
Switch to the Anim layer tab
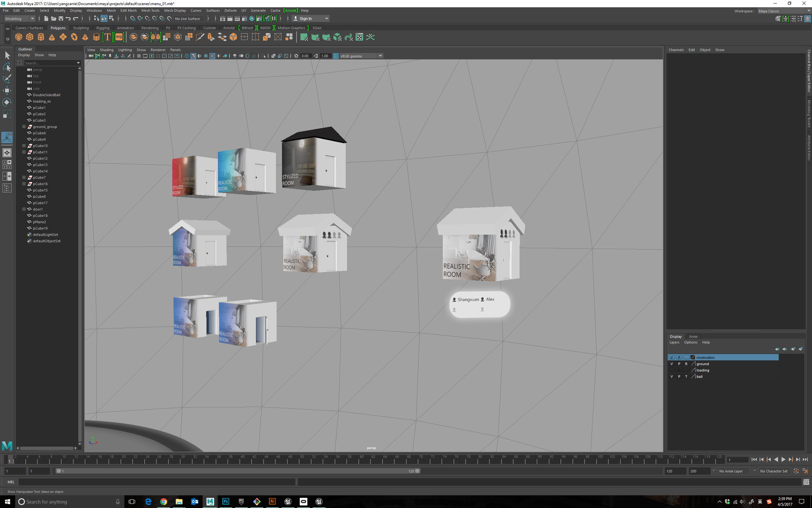pos(693,336)
